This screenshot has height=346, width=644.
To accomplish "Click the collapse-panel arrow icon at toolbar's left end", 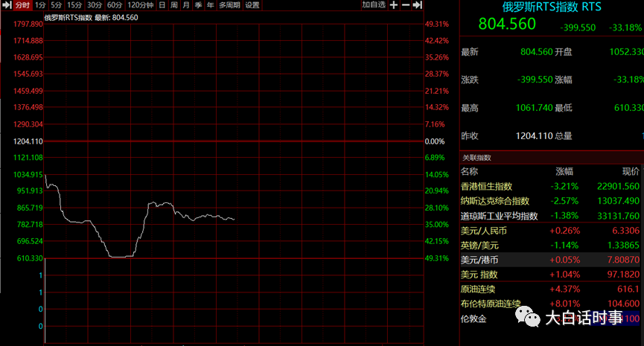I will [7, 5].
